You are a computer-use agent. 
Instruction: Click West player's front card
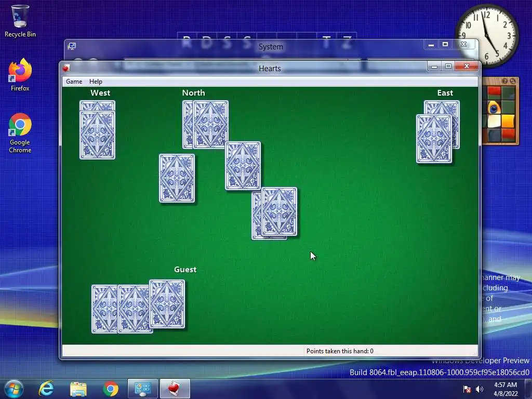point(97,135)
